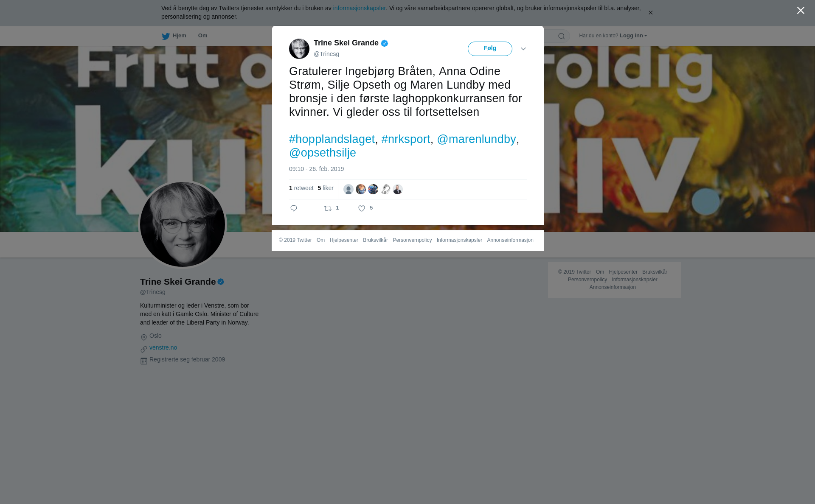Image resolution: width=815 pixels, height=504 pixels.
Task: Open informasjonskapsler link in banner
Action: click(359, 8)
